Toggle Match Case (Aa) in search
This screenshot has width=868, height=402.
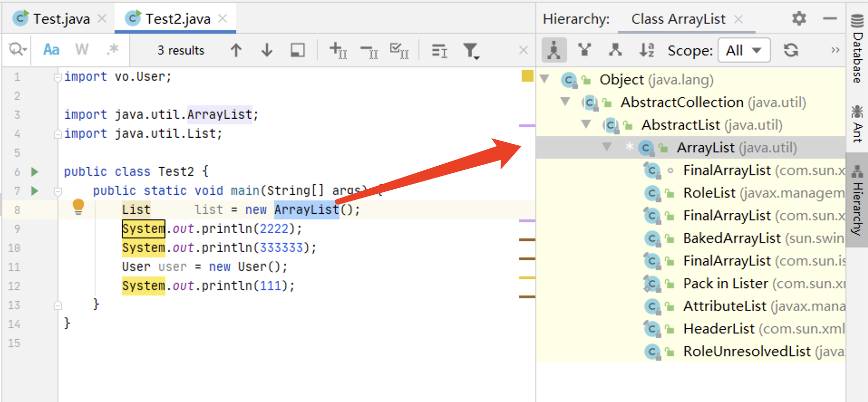pyautogui.click(x=51, y=50)
